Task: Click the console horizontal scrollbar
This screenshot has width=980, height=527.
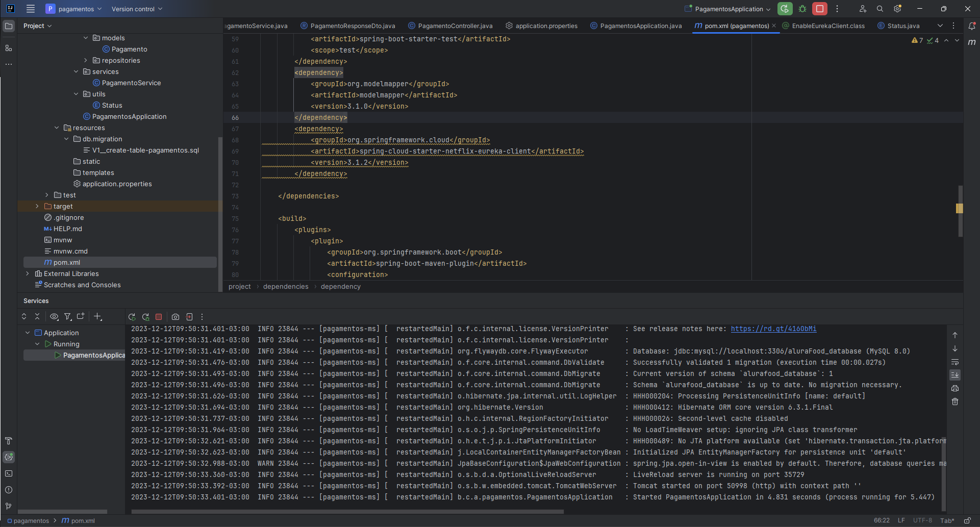Action: 347,511
